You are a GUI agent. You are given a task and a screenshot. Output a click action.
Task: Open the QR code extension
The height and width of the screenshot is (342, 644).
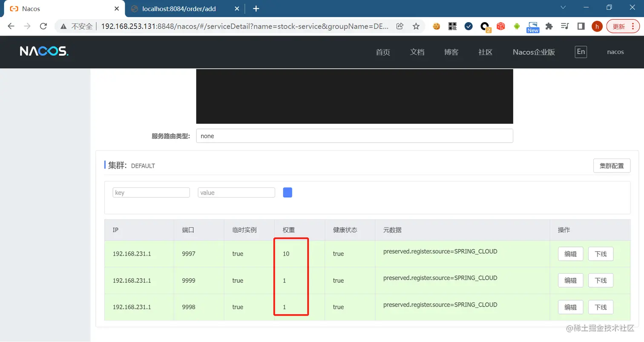pos(452,26)
